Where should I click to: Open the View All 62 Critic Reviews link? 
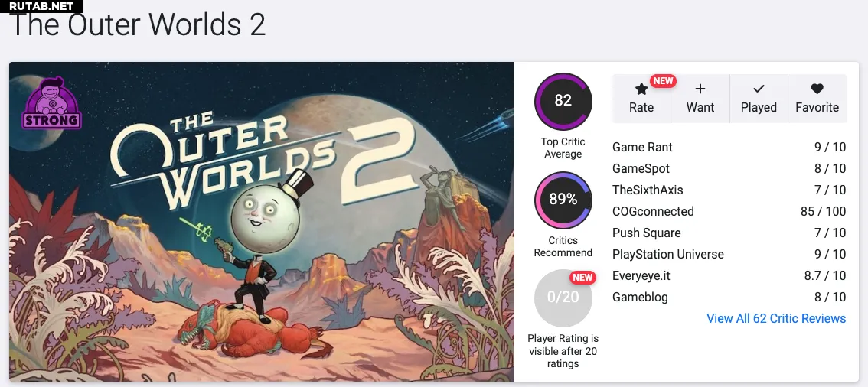point(776,318)
